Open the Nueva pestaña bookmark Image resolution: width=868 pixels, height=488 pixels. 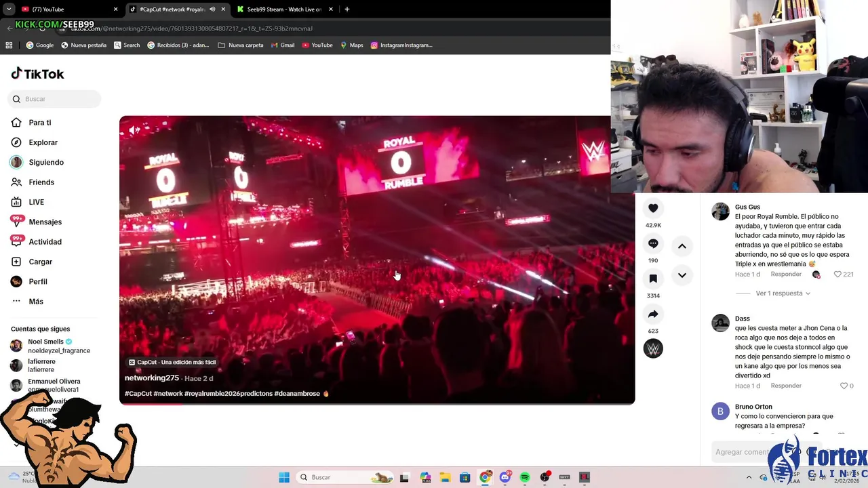(x=83, y=45)
